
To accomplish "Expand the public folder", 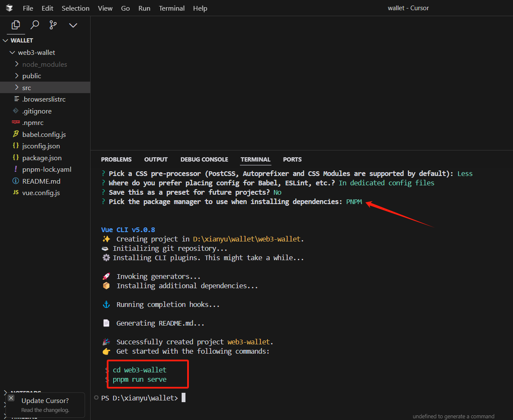I will [45, 76].
